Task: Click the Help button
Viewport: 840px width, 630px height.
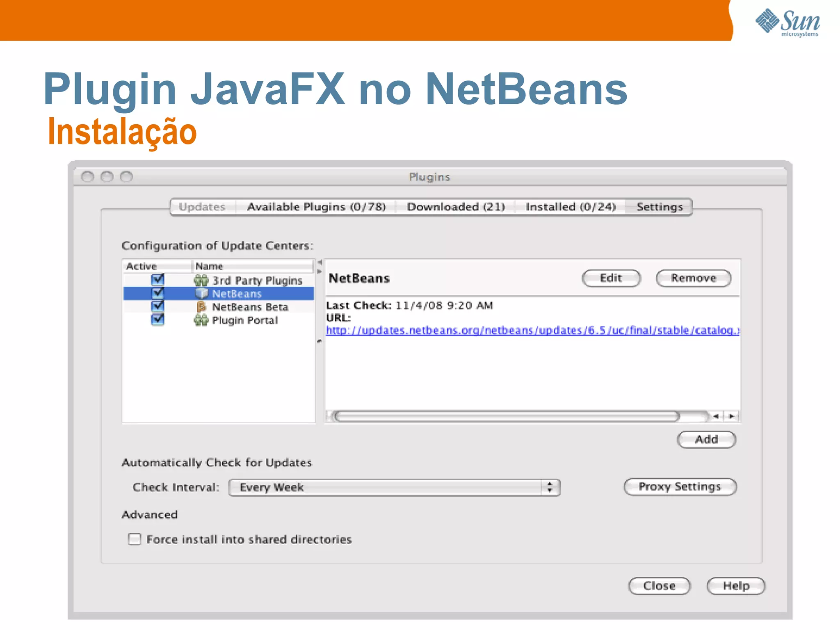Action: tap(736, 586)
